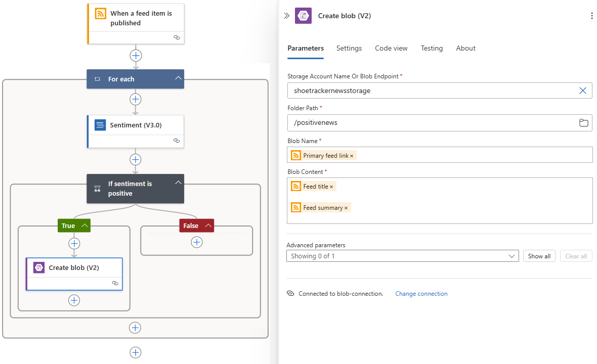Open the folder browse icon for Folder Path
Viewport: 597px width, 364px height.
tap(583, 122)
